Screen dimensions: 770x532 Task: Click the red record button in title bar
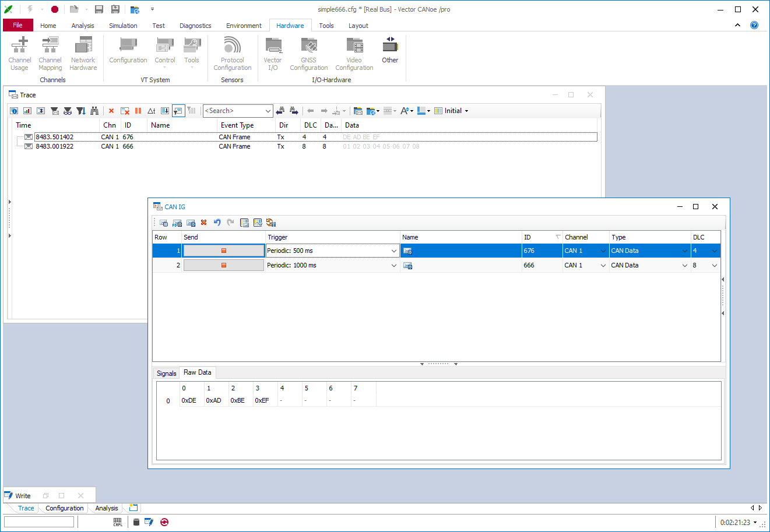[x=55, y=9]
